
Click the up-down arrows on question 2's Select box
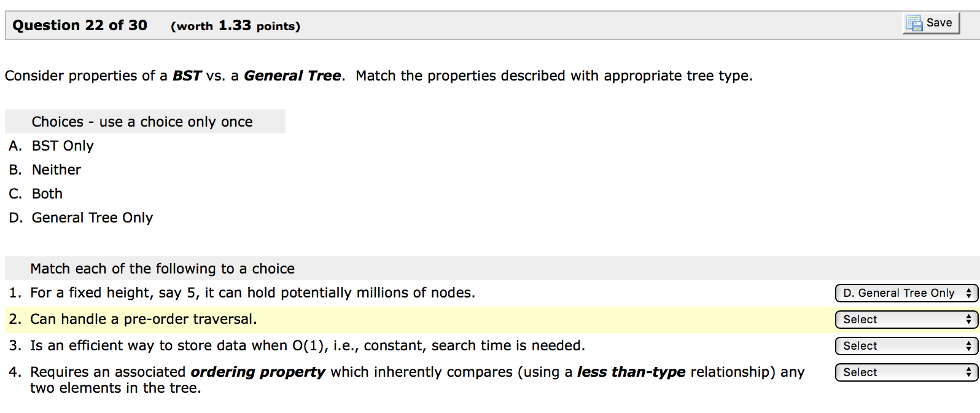(967, 320)
